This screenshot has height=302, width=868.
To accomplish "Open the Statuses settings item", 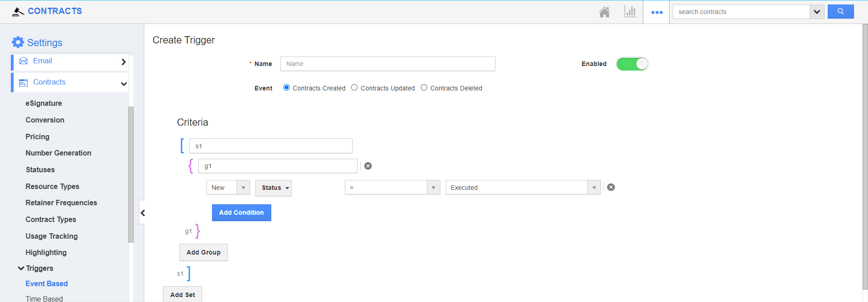I will 40,170.
